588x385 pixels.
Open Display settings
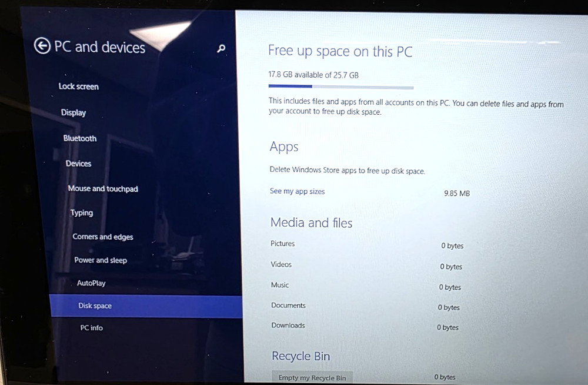tap(73, 112)
